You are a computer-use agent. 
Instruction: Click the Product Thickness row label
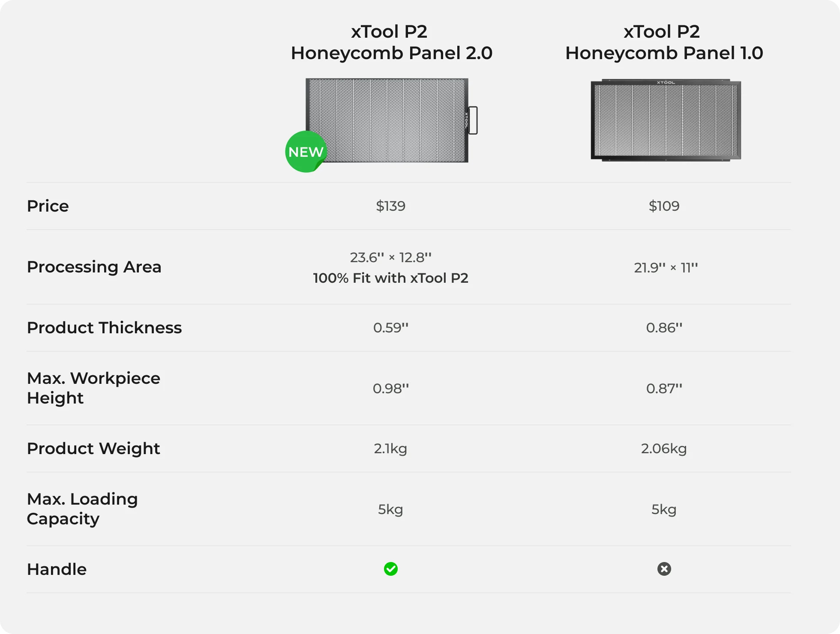tap(104, 328)
